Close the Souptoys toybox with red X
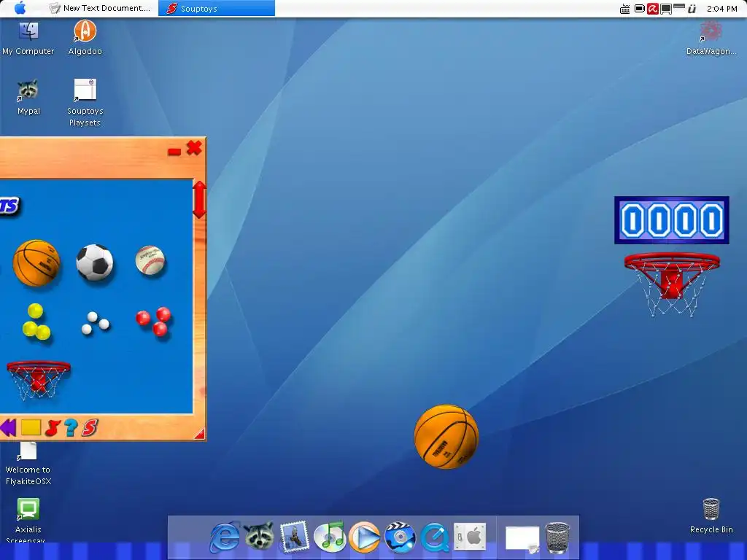Image resolution: width=747 pixels, height=560 pixels. pos(194,148)
